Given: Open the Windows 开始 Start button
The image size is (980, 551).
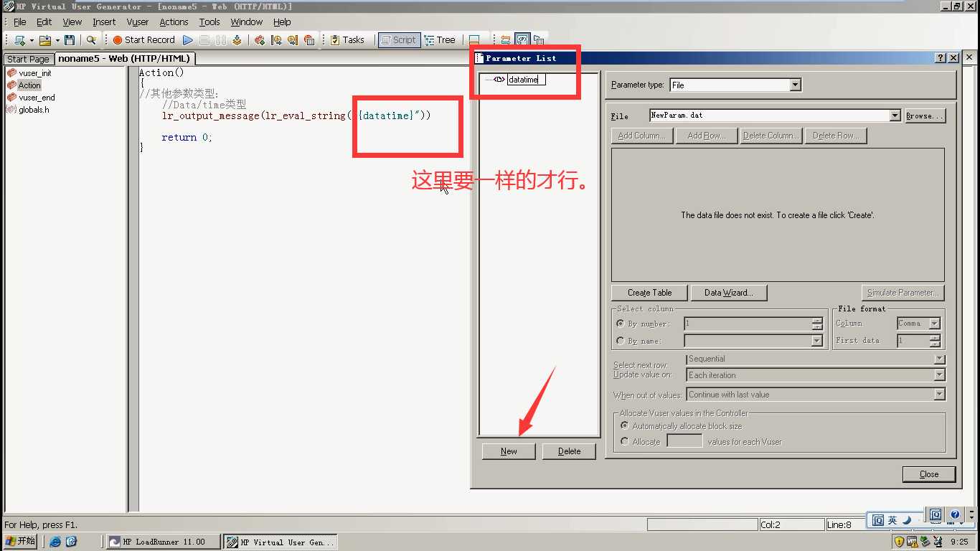Looking at the screenshot, I should pyautogui.click(x=20, y=542).
